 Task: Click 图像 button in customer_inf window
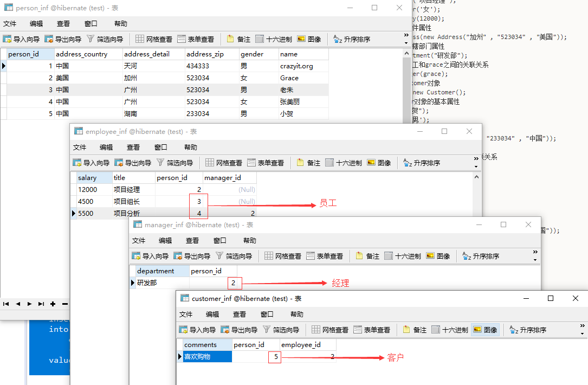(485, 330)
